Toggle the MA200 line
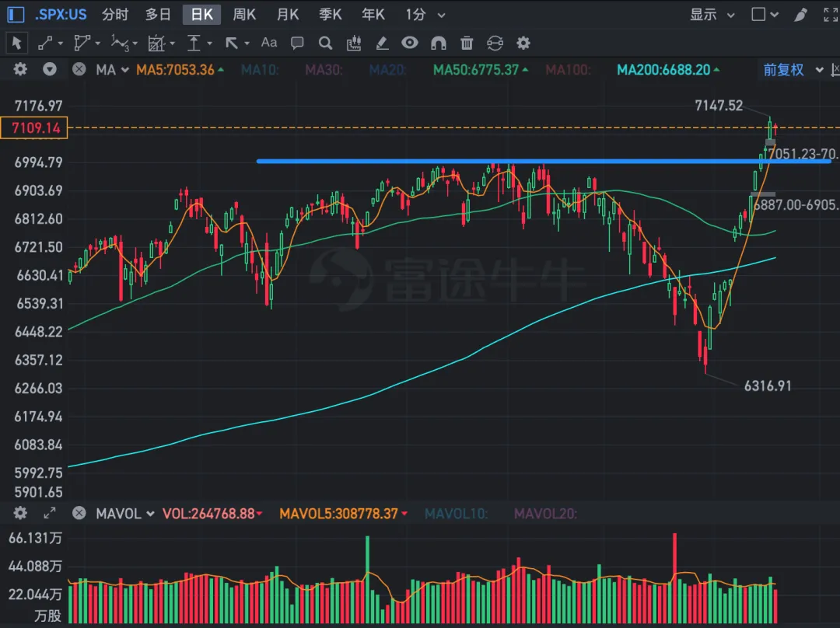 click(668, 70)
